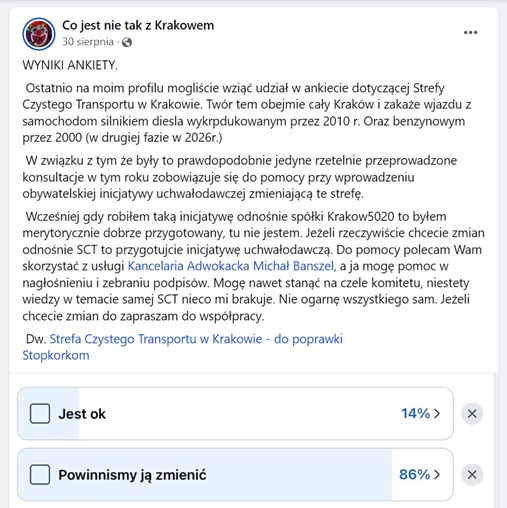Open 'Co jest nie tak z Krakowem' page
The image size is (507, 508).
click(x=138, y=25)
